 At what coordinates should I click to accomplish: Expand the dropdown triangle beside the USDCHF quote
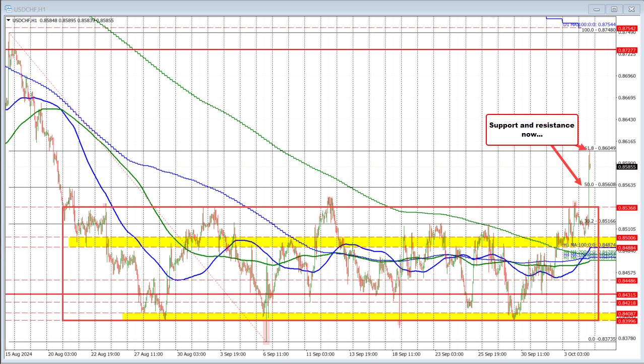pyautogui.click(x=8, y=21)
